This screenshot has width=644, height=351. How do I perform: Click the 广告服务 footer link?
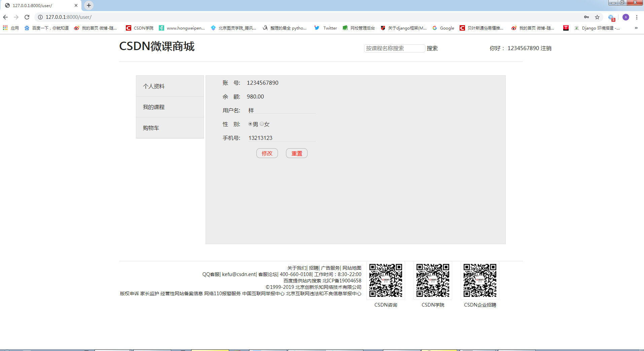(x=330, y=268)
